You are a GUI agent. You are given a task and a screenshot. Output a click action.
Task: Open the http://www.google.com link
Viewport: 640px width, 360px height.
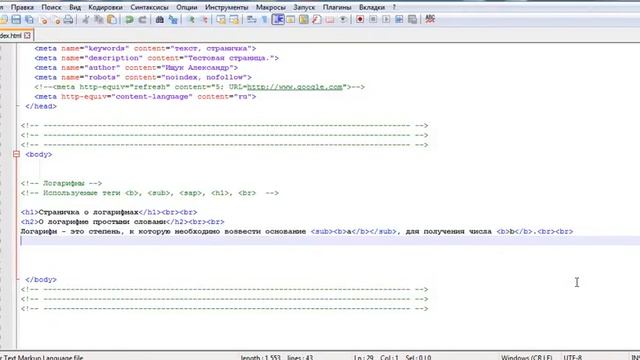[295, 87]
